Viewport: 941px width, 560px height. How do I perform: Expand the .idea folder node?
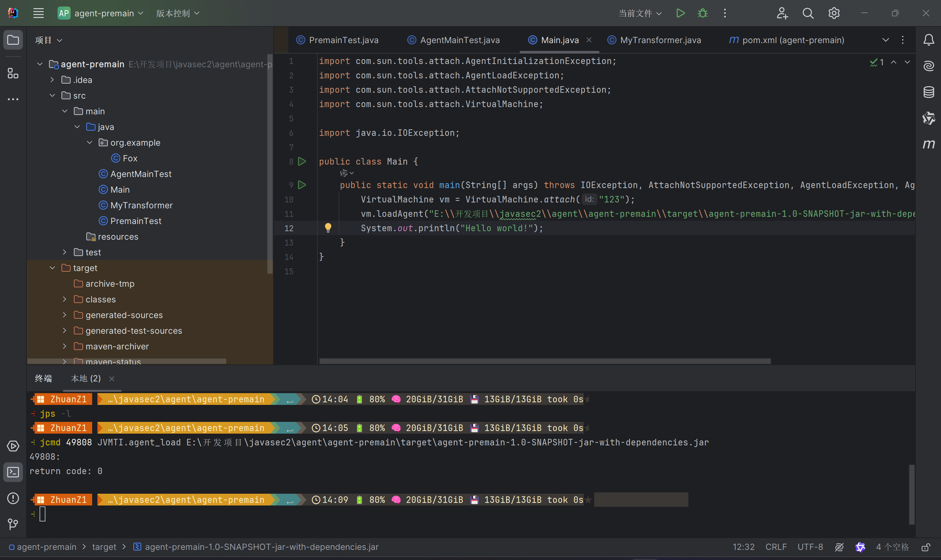(x=53, y=80)
